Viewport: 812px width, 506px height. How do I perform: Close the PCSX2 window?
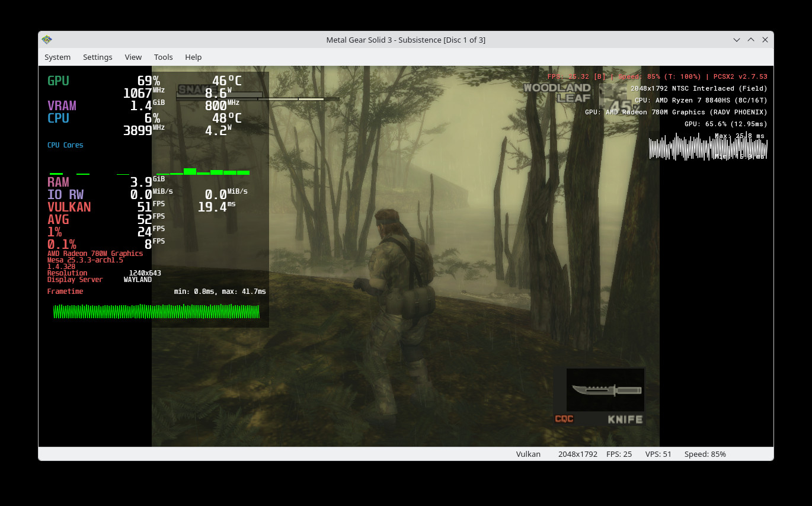[765, 40]
